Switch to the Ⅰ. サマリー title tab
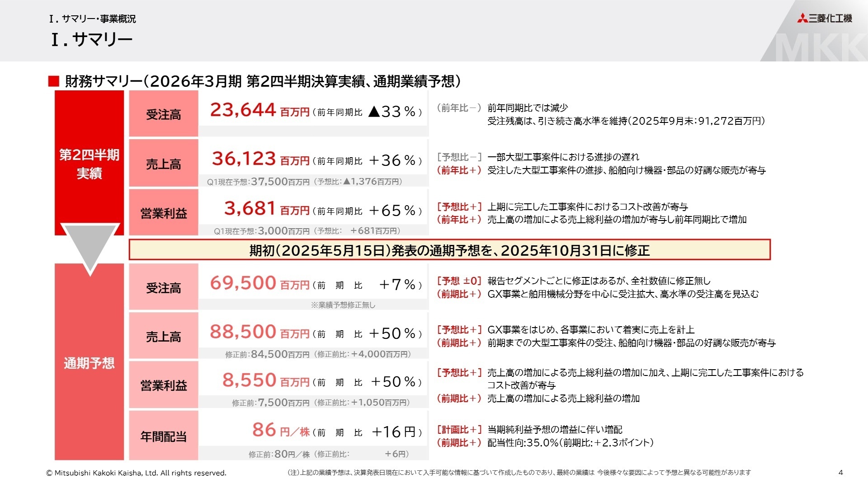Screen dimensions: 868x488 point(90,40)
